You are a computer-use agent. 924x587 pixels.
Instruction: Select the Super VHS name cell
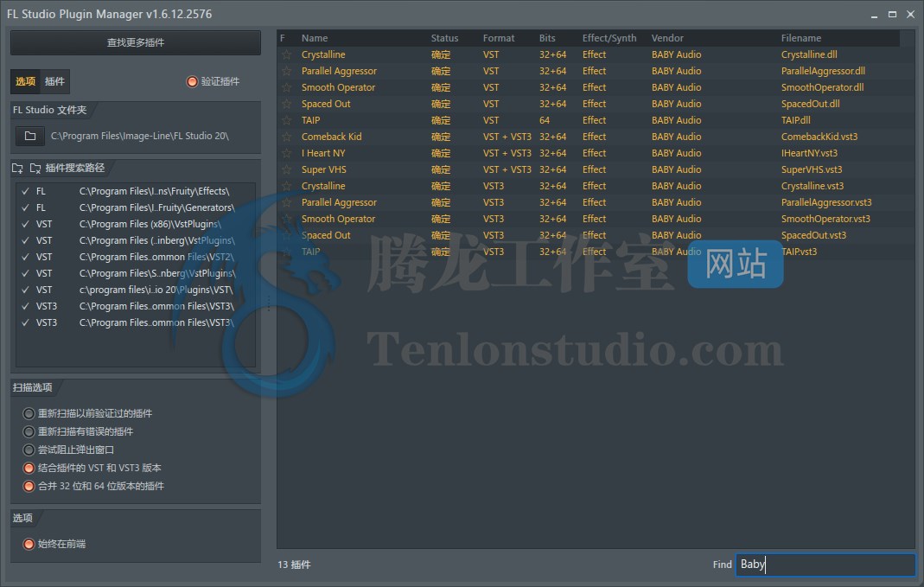[x=323, y=170]
